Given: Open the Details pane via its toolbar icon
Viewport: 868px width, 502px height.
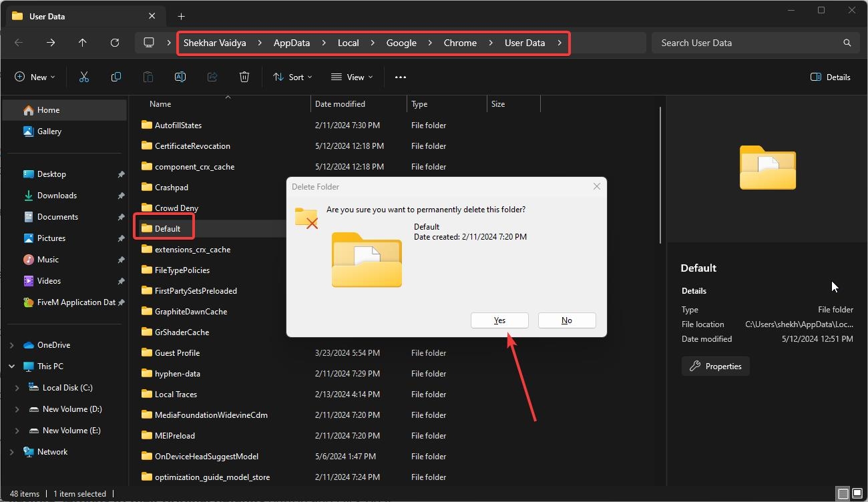Looking at the screenshot, I should [x=830, y=77].
